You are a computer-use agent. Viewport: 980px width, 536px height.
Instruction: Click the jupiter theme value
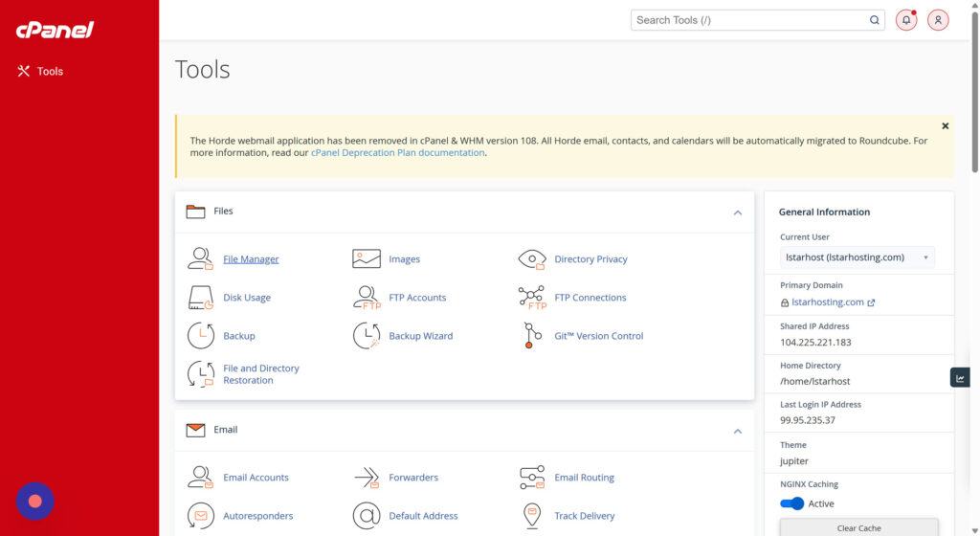click(x=793, y=461)
